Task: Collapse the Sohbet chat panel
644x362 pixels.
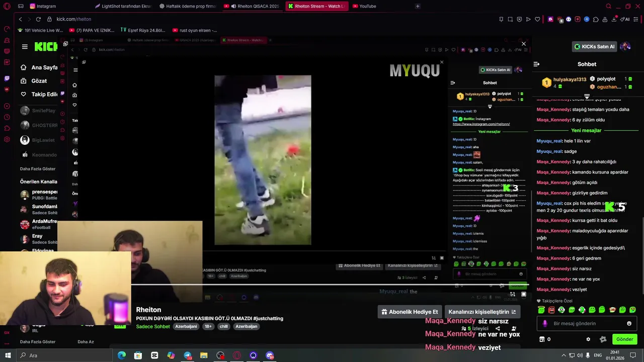Action: coord(536,64)
